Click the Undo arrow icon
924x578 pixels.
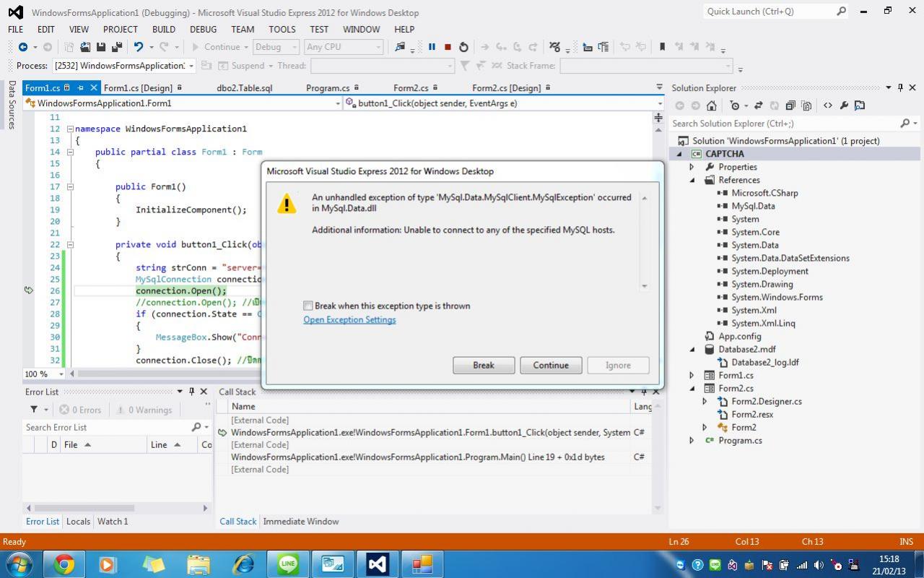point(138,47)
